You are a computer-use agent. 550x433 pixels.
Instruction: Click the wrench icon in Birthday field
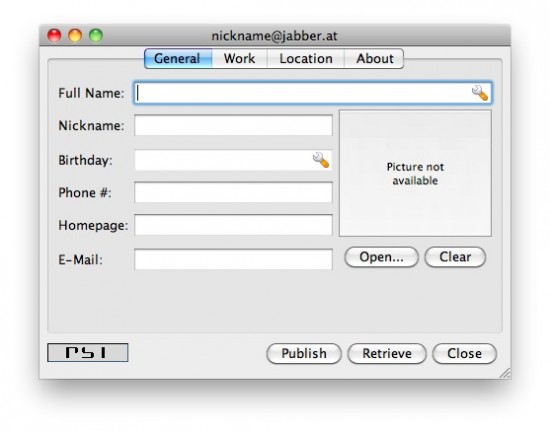(x=321, y=160)
